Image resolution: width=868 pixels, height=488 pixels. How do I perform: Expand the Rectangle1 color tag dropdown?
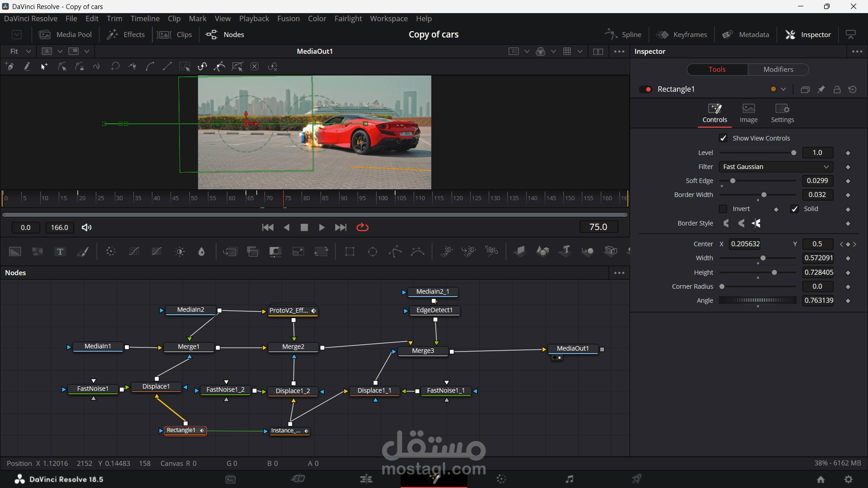pos(783,89)
